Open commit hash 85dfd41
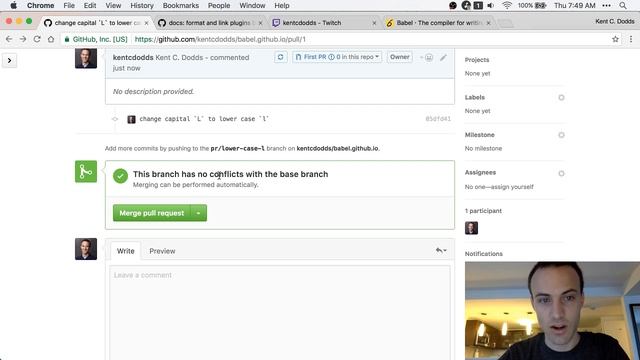640x360 pixels. pyautogui.click(x=438, y=119)
